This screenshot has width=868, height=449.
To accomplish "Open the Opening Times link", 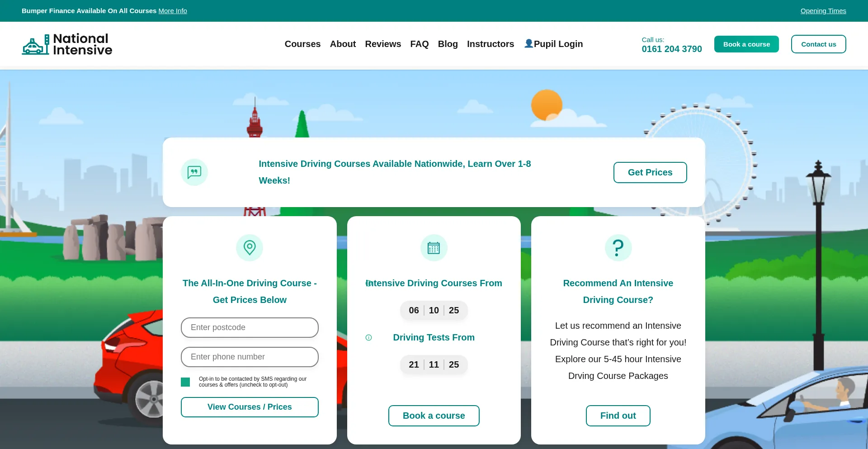I will point(823,11).
